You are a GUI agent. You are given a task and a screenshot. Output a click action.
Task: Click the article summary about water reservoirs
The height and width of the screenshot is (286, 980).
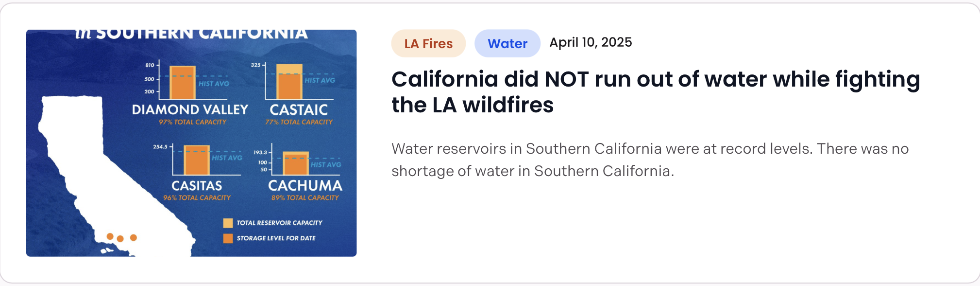tap(650, 160)
